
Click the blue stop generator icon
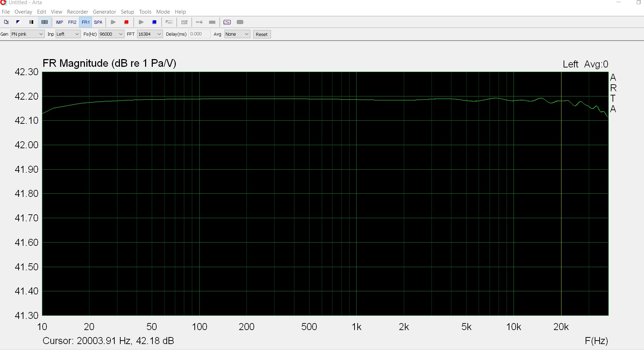[154, 22]
